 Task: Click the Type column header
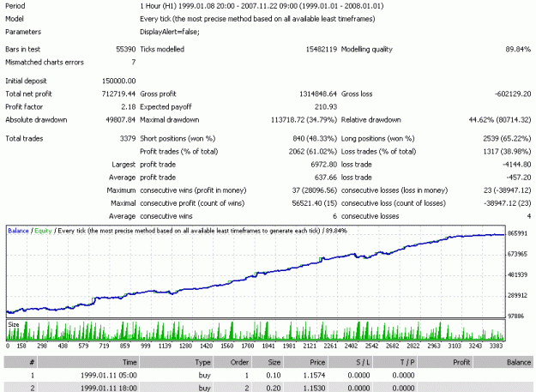(177, 362)
